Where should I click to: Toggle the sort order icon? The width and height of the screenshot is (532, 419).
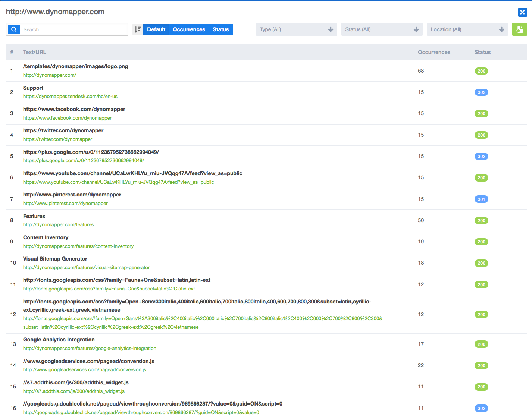[138, 29]
